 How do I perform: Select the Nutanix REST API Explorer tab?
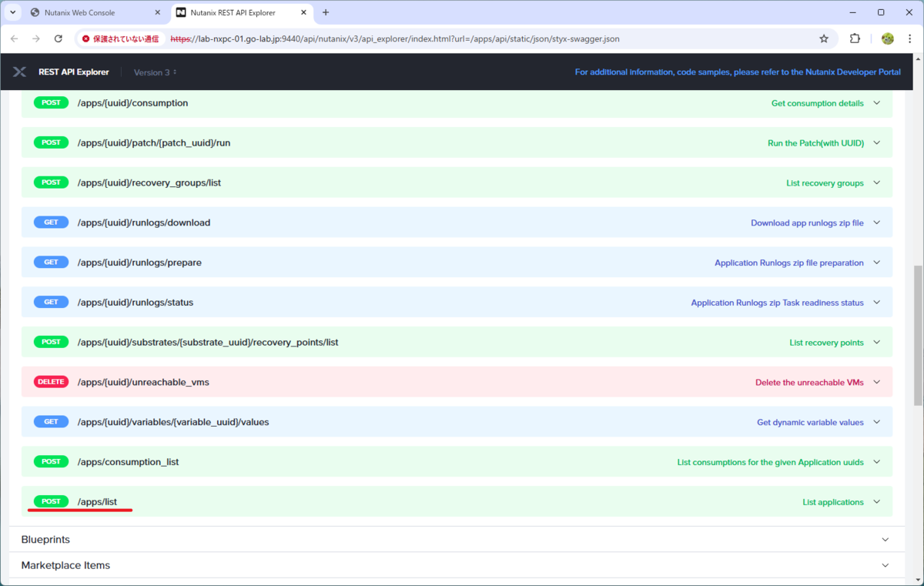pyautogui.click(x=241, y=12)
